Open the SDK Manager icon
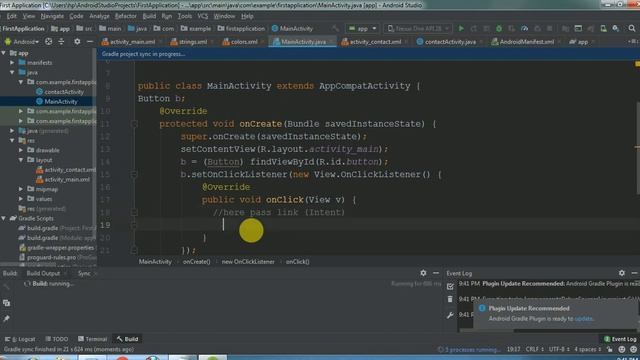 pos(616,29)
